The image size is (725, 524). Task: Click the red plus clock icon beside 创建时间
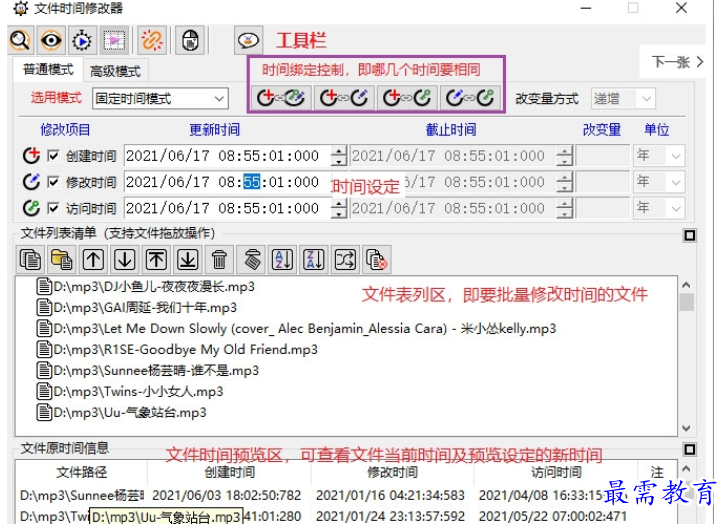coord(31,155)
